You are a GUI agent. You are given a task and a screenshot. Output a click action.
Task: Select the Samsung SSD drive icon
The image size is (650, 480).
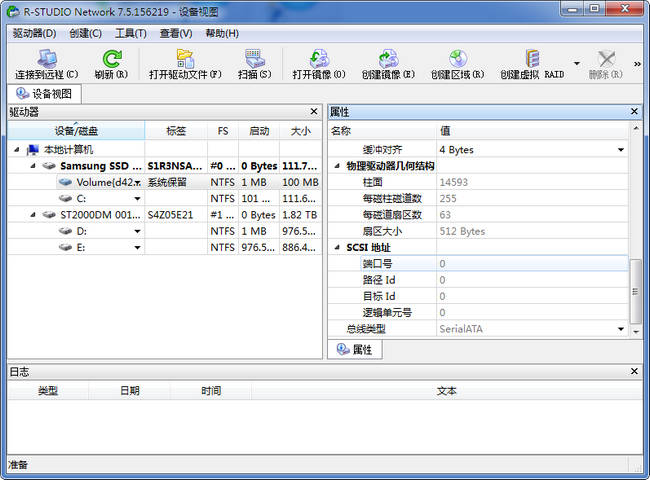pos(49,166)
